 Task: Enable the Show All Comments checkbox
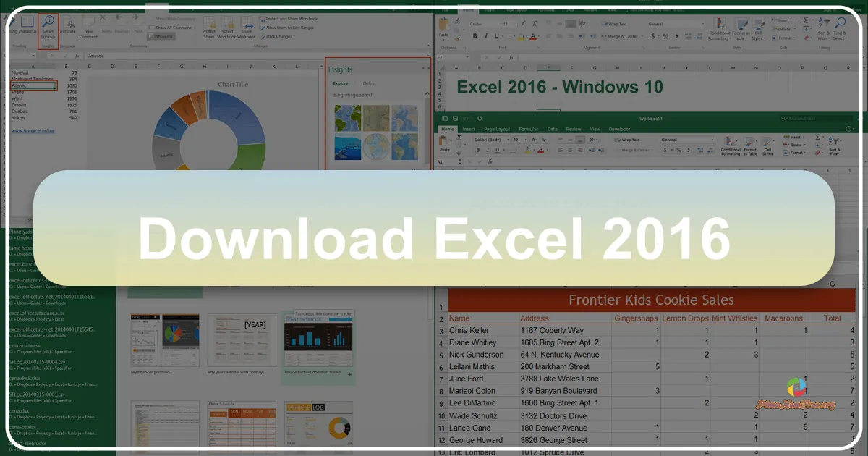pyautogui.click(x=152, y=27)
